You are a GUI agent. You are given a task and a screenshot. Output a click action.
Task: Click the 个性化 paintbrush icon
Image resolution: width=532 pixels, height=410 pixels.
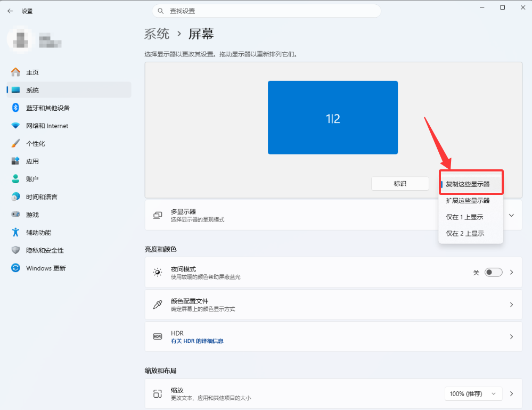click(15, 143)
